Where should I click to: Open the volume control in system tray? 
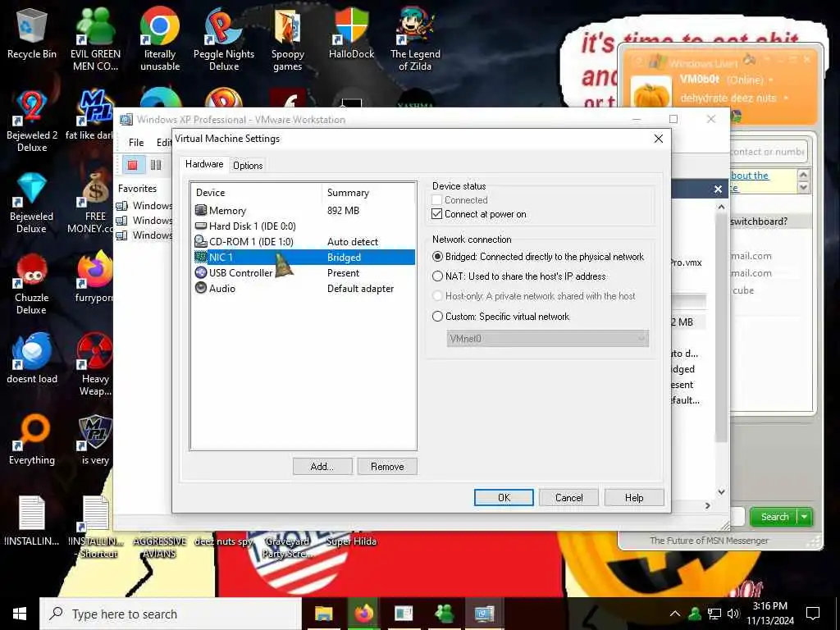point(733,614)
